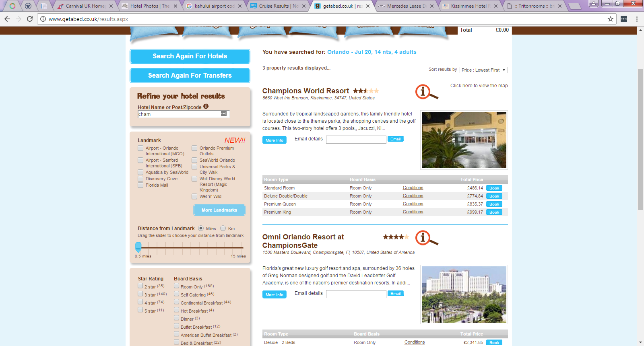
Task: Click the More Landmarks button
Action: (219, 210)
